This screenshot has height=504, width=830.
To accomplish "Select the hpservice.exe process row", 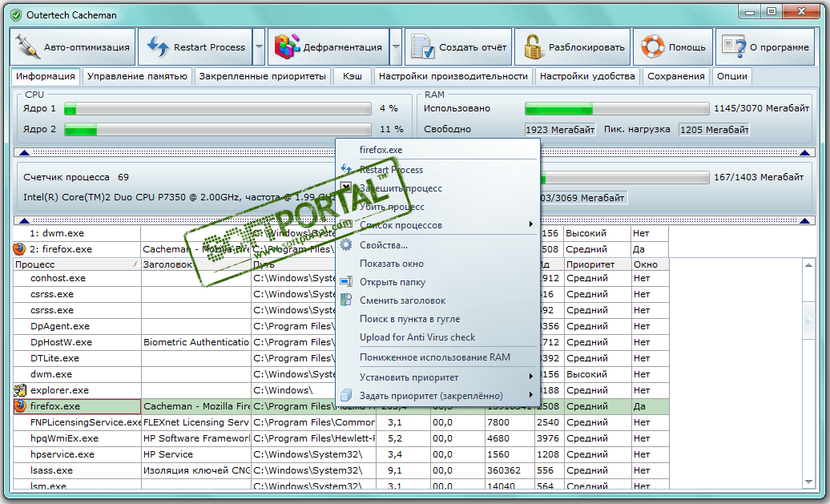I will (341, 454).
